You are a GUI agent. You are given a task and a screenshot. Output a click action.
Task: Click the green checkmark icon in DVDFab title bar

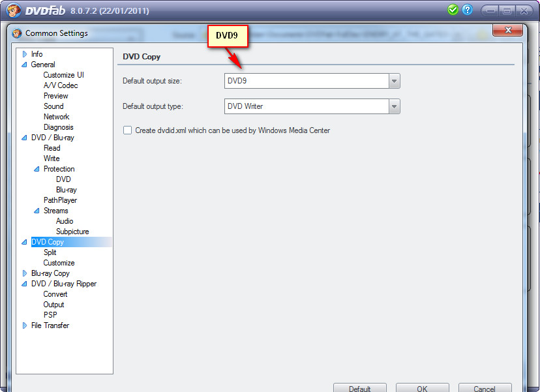click(x=453, y=10)
